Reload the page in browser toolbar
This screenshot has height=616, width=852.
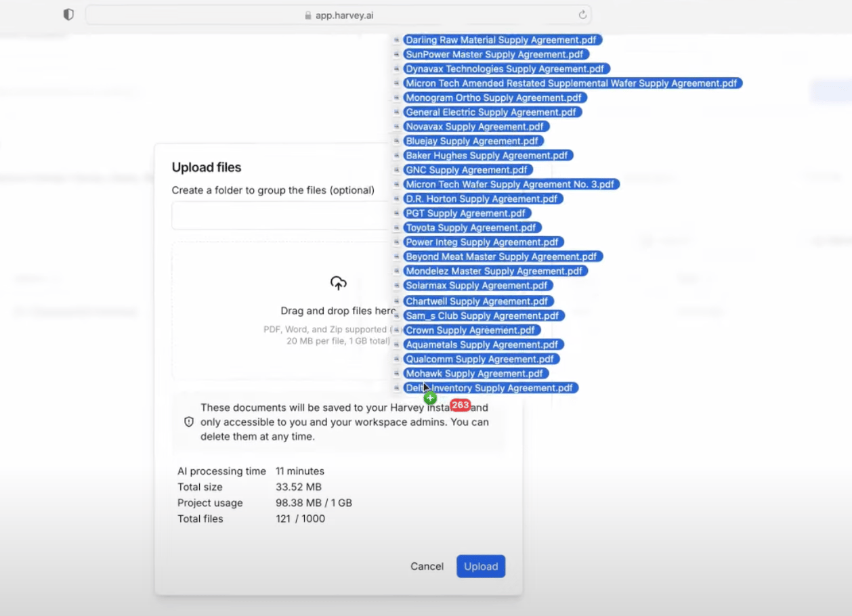582,15
